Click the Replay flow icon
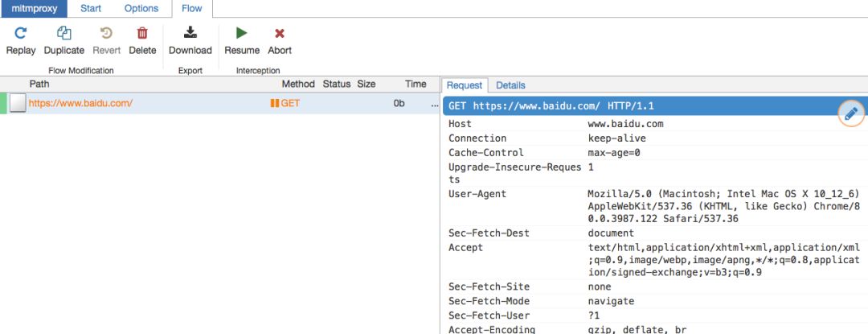868x334 pixels. pos(20,34)
